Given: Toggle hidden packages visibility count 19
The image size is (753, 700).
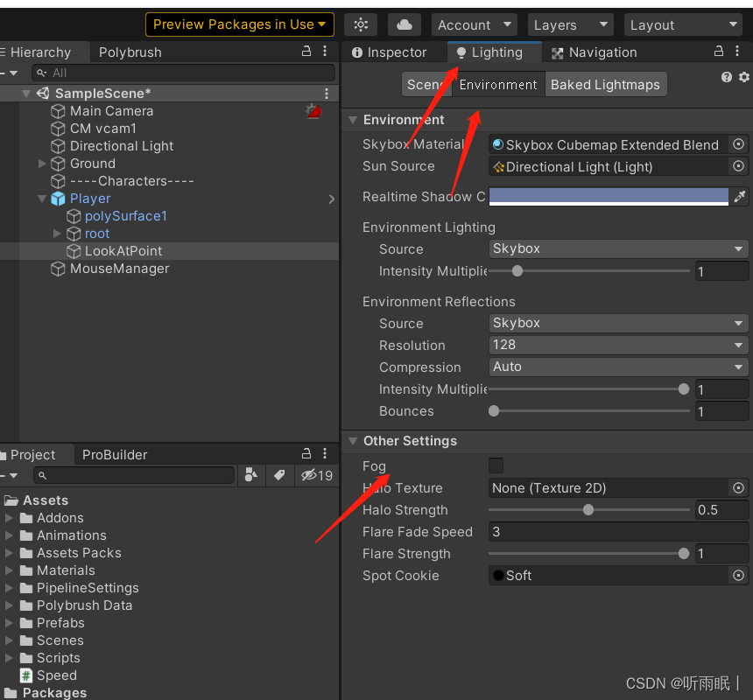Looking at the screenshot, I should 316,475.
